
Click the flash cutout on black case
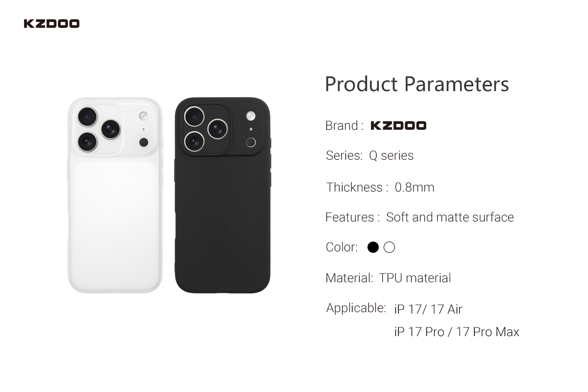[250, 116]
